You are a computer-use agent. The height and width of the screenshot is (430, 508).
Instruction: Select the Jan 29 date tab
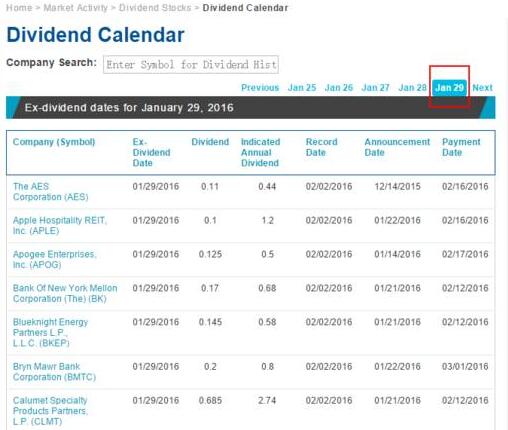coord(449,88)
